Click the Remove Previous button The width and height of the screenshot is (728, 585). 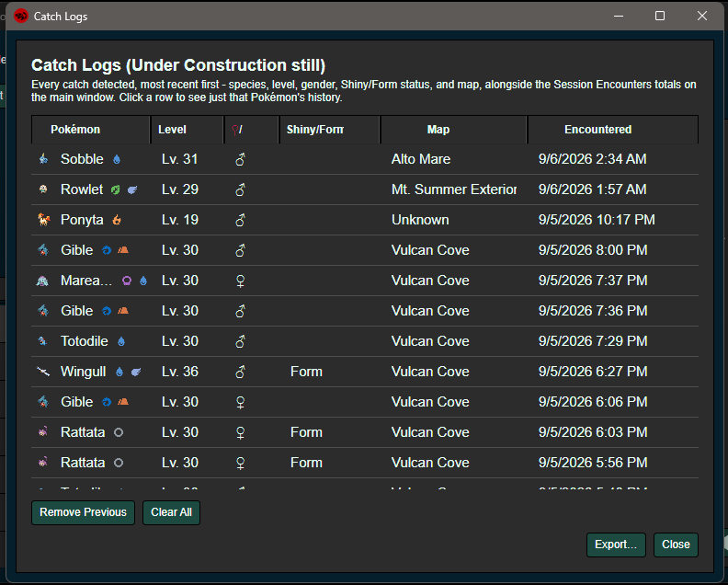pos(83,512)
